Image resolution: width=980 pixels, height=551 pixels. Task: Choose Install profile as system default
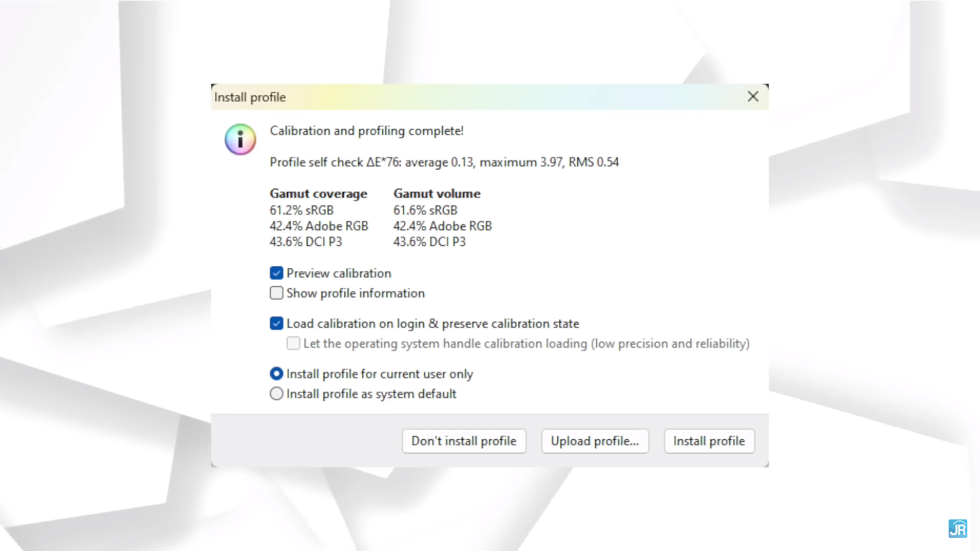point(277,394)
